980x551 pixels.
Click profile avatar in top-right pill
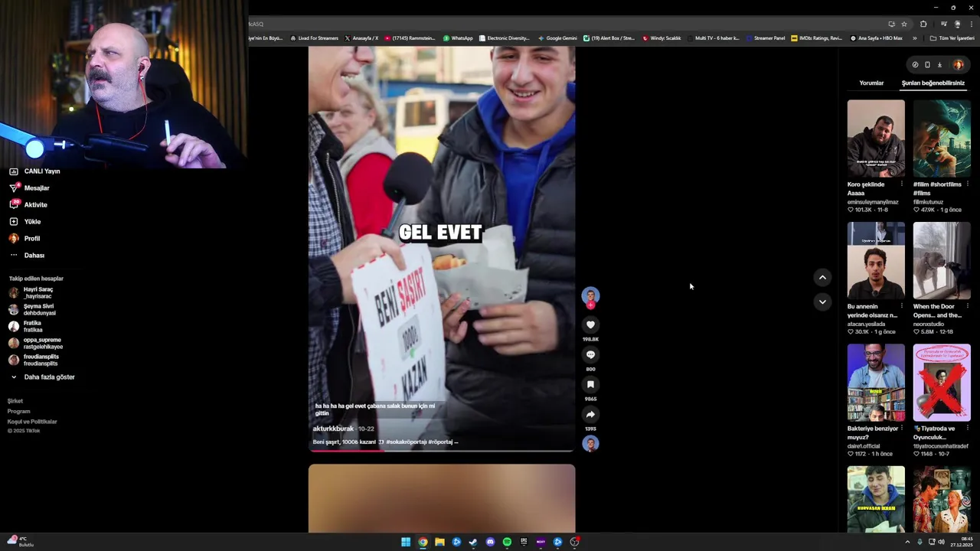click(x=958, y=65)
